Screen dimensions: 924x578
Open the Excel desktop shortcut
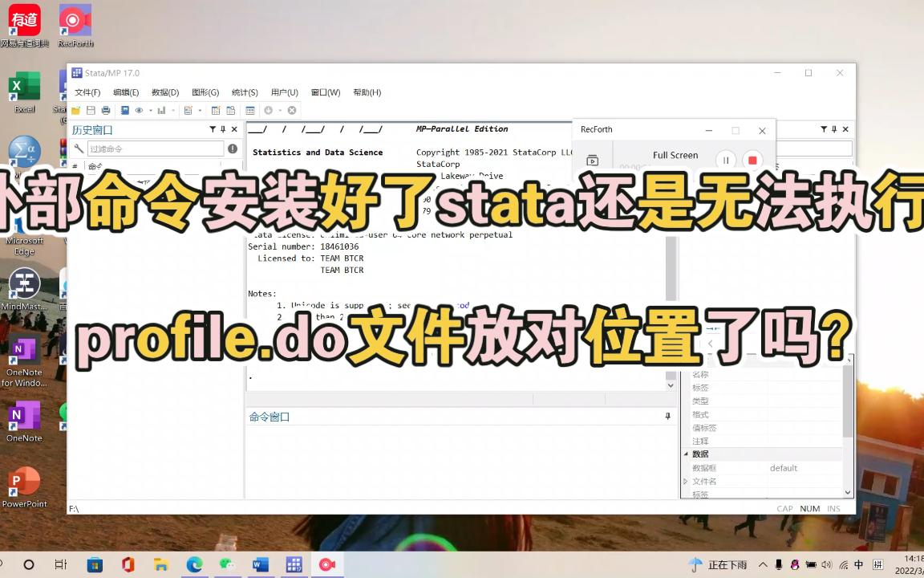coord(24,92)
